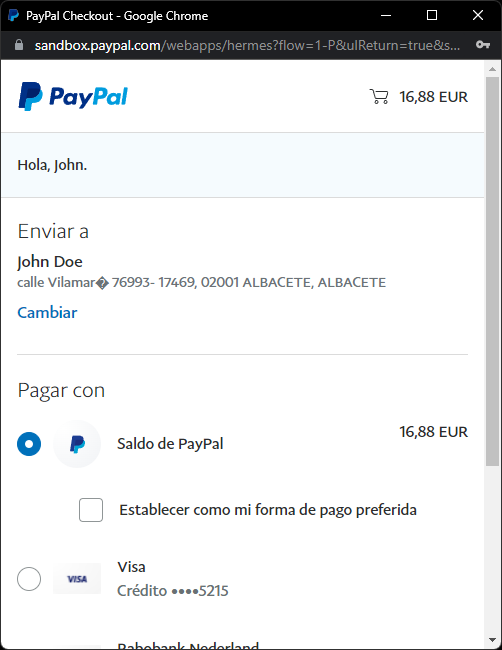Image resolution: width=502 pixels, height=650 pixels.
Task: Check Establecer como mi forma de pago preferida
Action: coord(91,509)
